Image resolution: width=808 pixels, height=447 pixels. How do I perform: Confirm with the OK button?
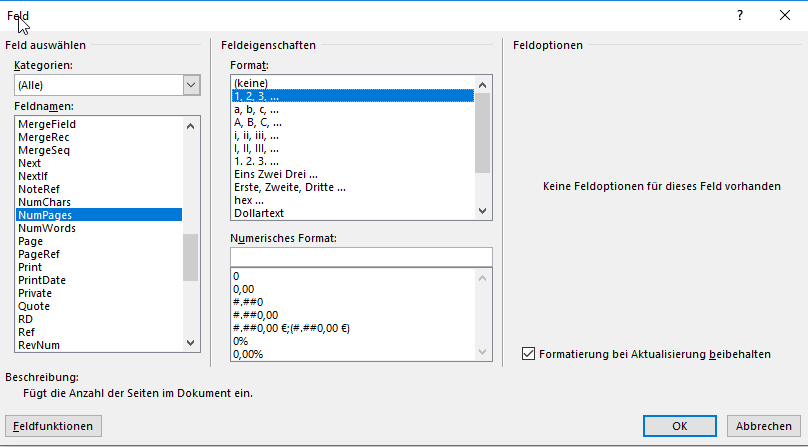click(x=680, y=426)
